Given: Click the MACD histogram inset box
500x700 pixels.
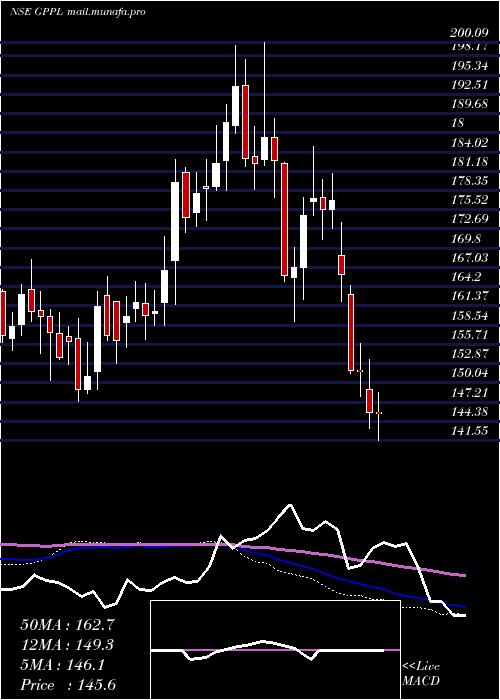Looking at the screenshot, I should 275,650.
